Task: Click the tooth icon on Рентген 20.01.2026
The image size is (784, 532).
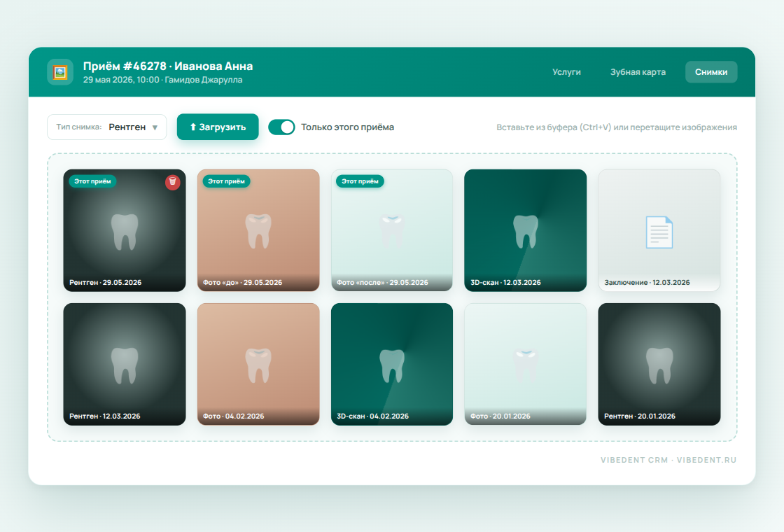Action: [x=659, y=365]
